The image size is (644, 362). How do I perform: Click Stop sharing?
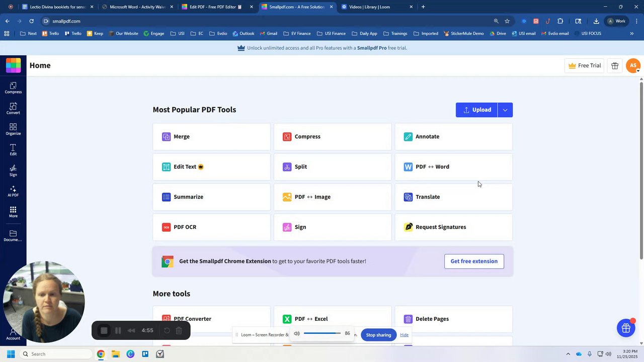(378, 335)
